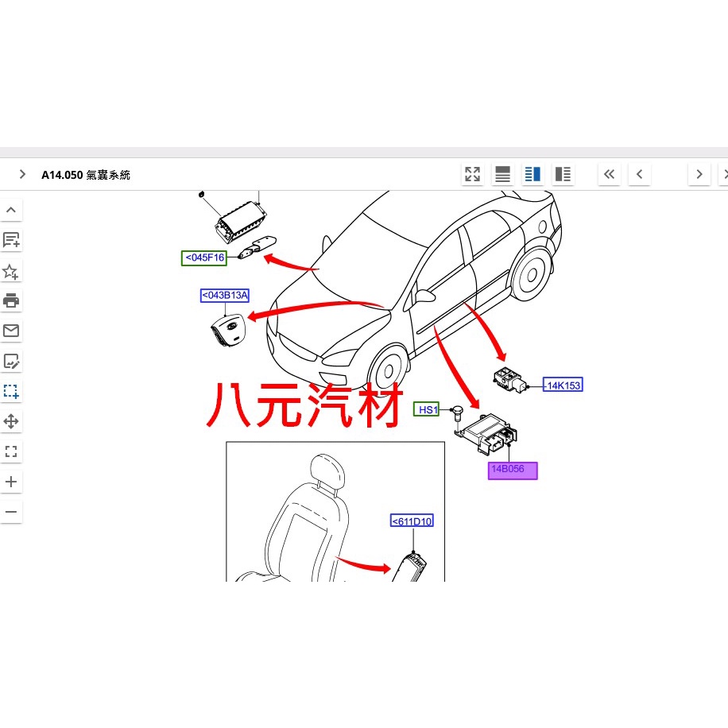728x728 pixels.
Task: Collapse the sidebar with the up chevron
Action: (x=11, y=210)
